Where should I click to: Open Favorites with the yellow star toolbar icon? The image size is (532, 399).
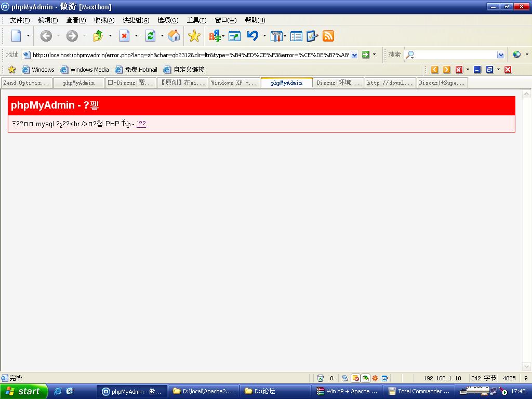194,36
